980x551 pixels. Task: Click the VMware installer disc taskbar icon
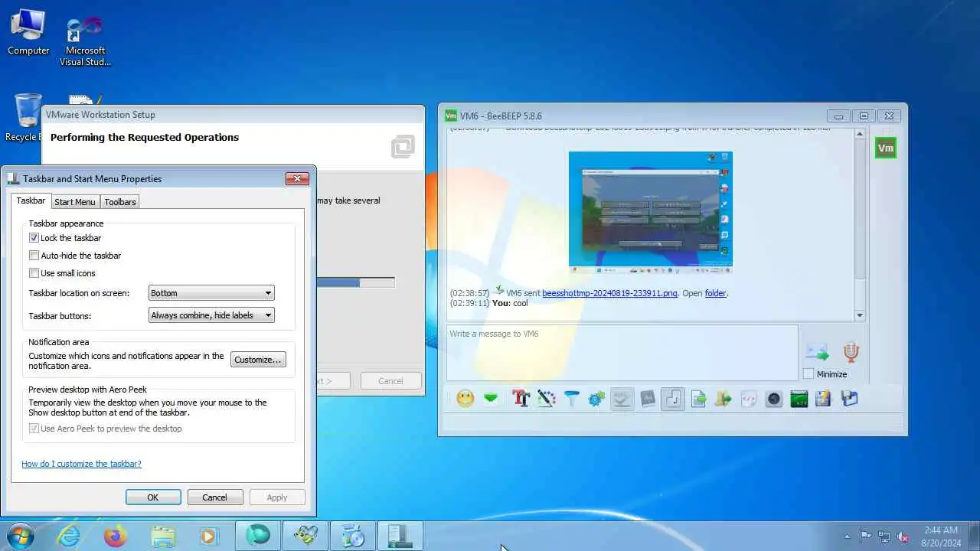[x=352, y=536]
